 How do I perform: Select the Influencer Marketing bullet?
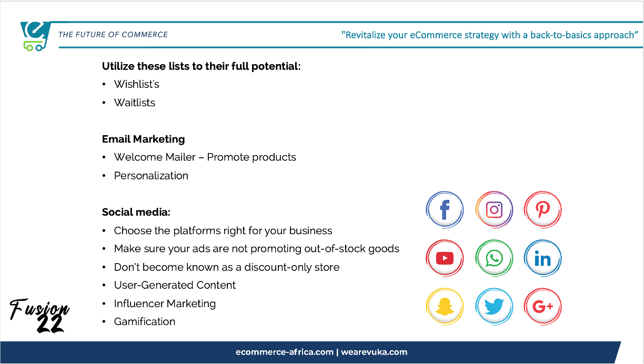165,304
